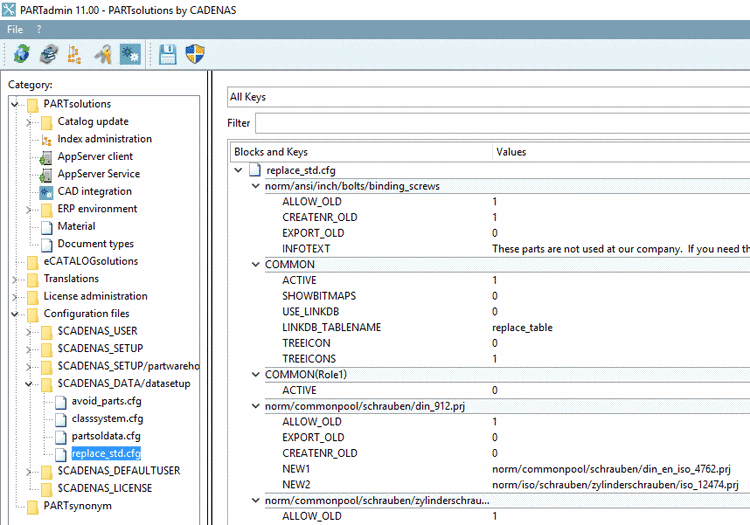Viewport: 750px width, 525px height.
Task: Click the floppy disk save icon
Action: tap(168, 55)
